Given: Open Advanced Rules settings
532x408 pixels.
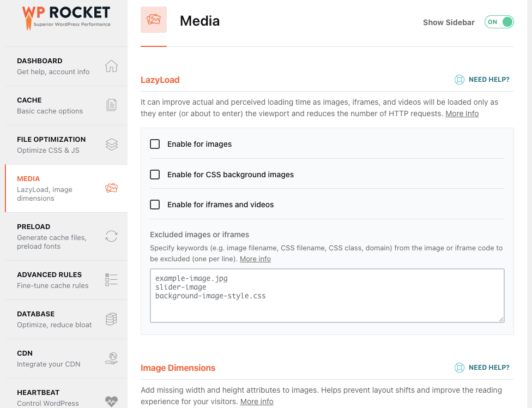Looking at the screenshot, I should coord(66,280).
